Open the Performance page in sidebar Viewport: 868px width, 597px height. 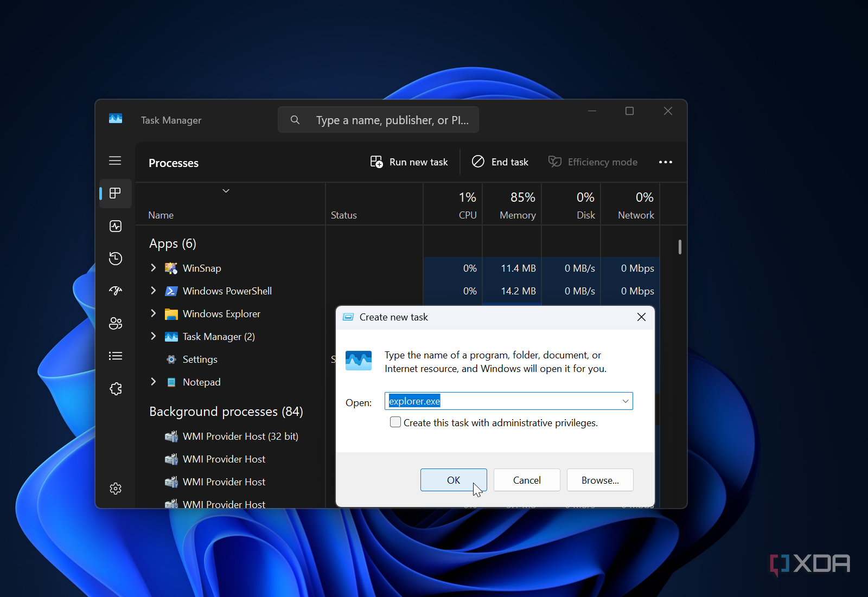point(116,226)
